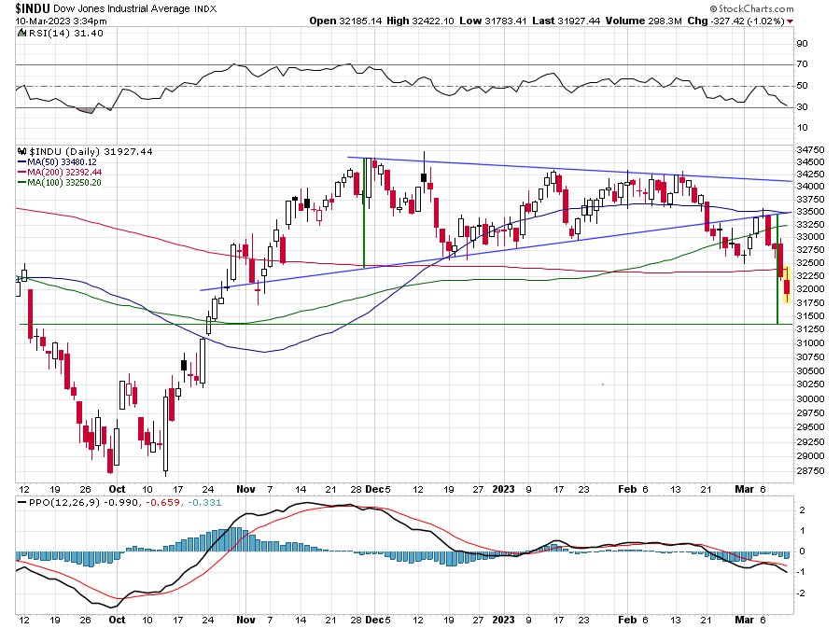The height and width of the screenshot is (628, 840).
Task: Click the 28750 price axis label
Action: tap(810, 470)
